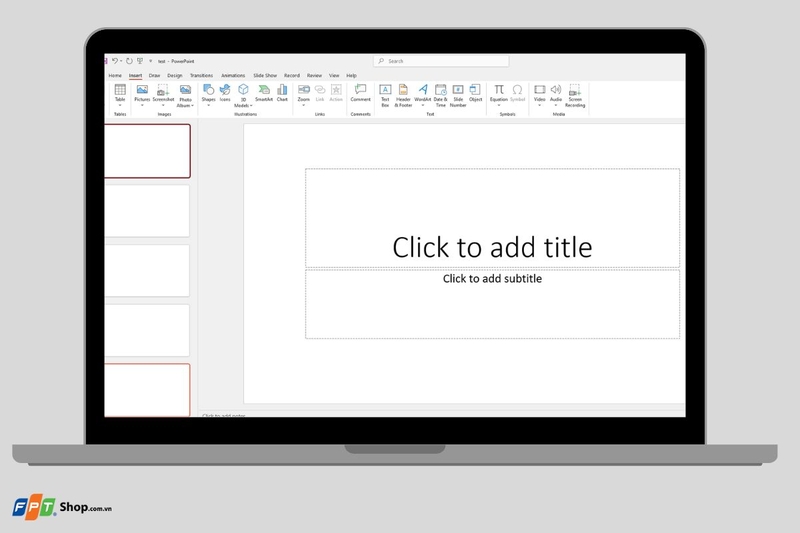Expand the Shapes dropdown arrow
Image resolution: width=800 pixels, height=533 pixels.
208,106
